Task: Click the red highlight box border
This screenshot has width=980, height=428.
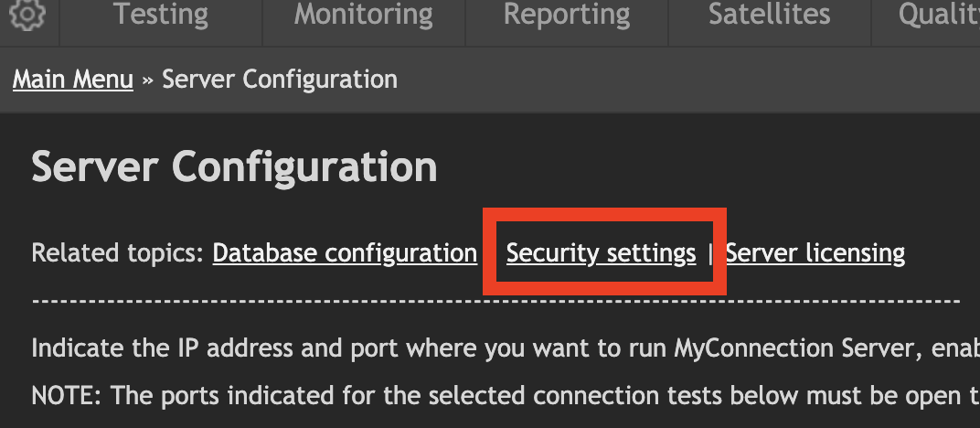Action: (x=604, y=214)
